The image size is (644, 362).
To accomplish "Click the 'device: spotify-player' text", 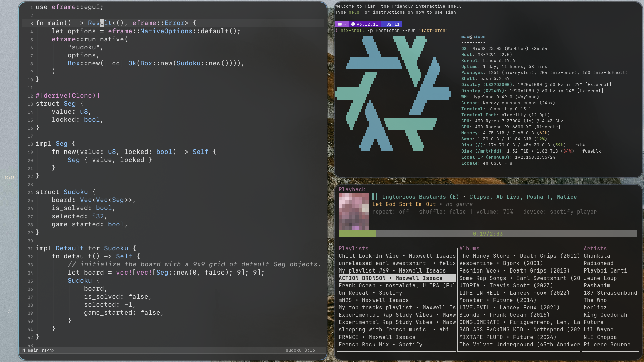I will click(x=560, y=212).
